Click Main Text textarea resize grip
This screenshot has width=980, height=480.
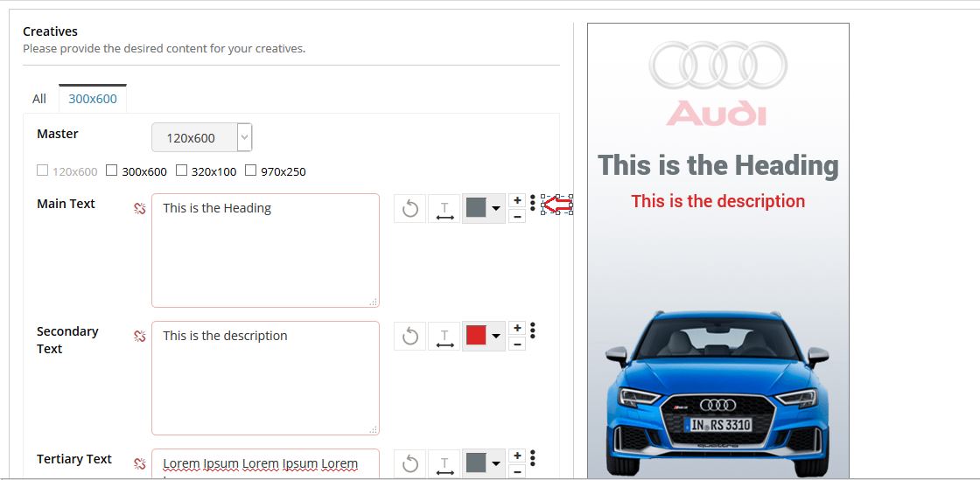(373, 302)
